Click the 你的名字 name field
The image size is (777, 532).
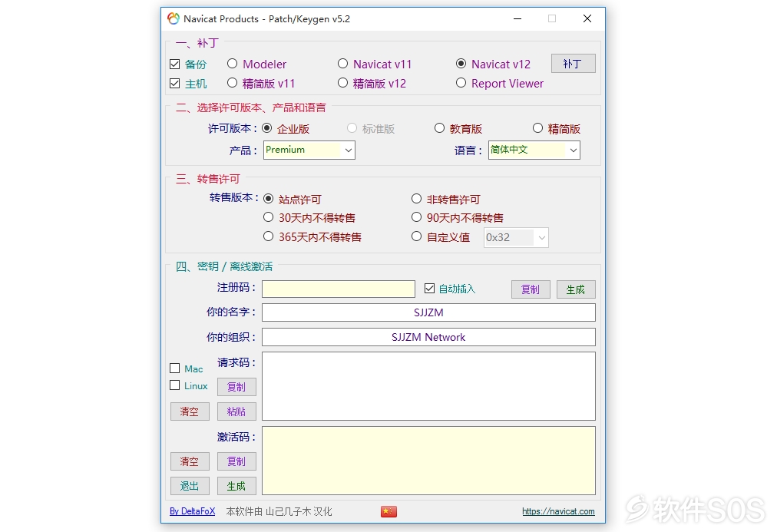[428, 312]
